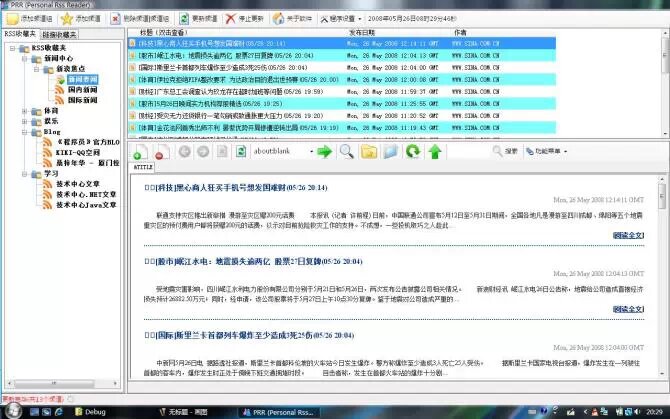The width and height of the screenshot is (670, 419).
Task: Click the first 阅读全文 link in article pane
Action: tap(627, 235)
